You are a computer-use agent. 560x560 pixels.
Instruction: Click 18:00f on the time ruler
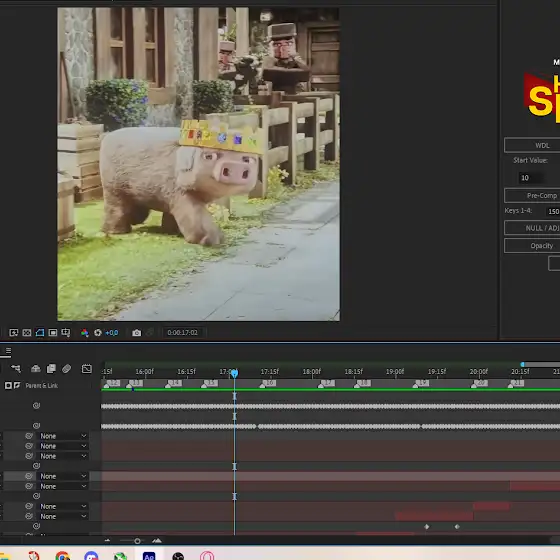312,371
